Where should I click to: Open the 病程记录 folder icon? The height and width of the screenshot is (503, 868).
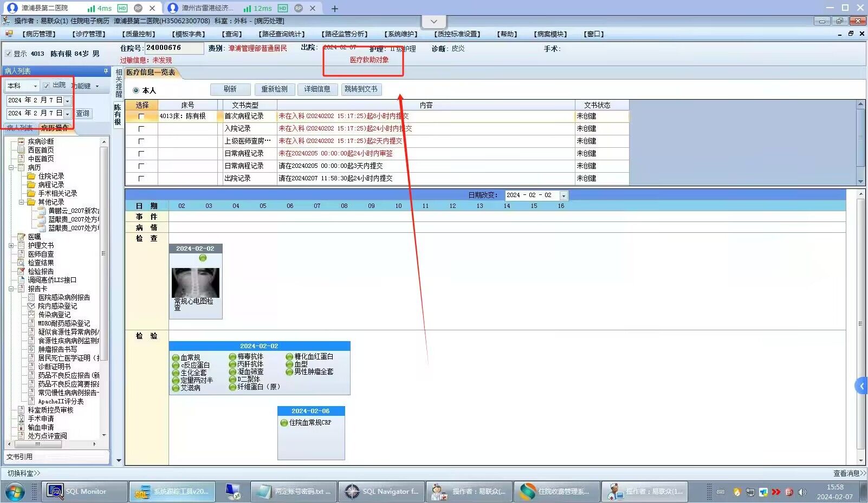click(31, 185)
